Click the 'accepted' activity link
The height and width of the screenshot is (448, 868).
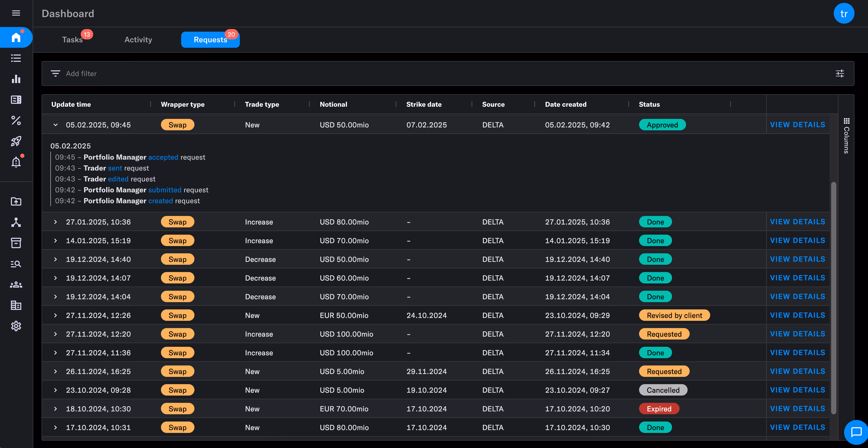[x=163, y=157]
